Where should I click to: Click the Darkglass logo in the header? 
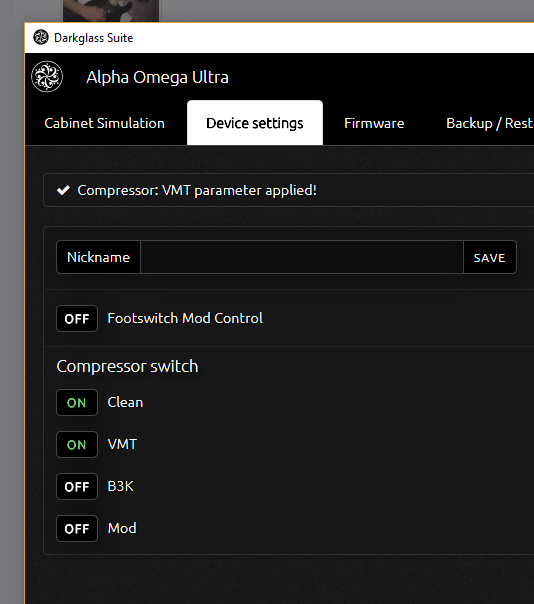click(47, 77)
